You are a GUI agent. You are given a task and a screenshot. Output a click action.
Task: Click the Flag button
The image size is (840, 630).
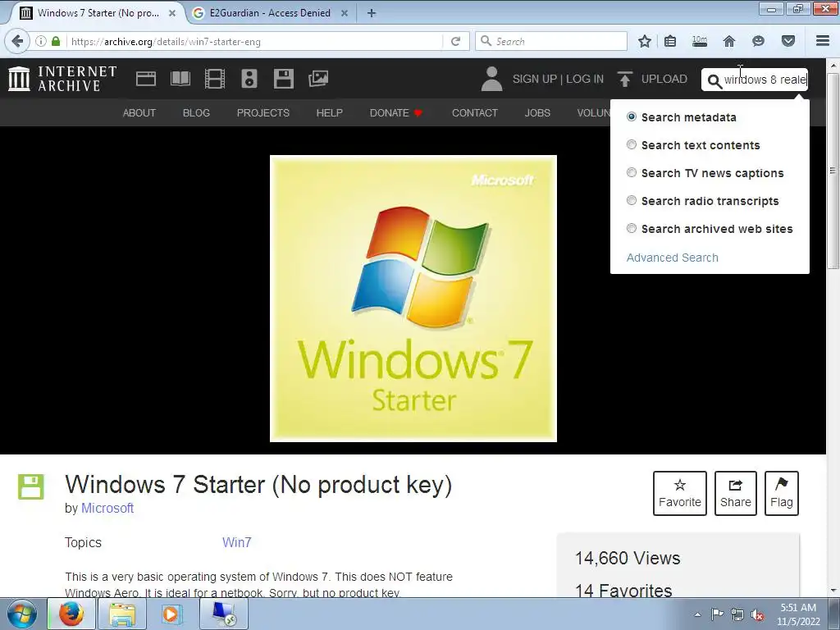point(782,493)
